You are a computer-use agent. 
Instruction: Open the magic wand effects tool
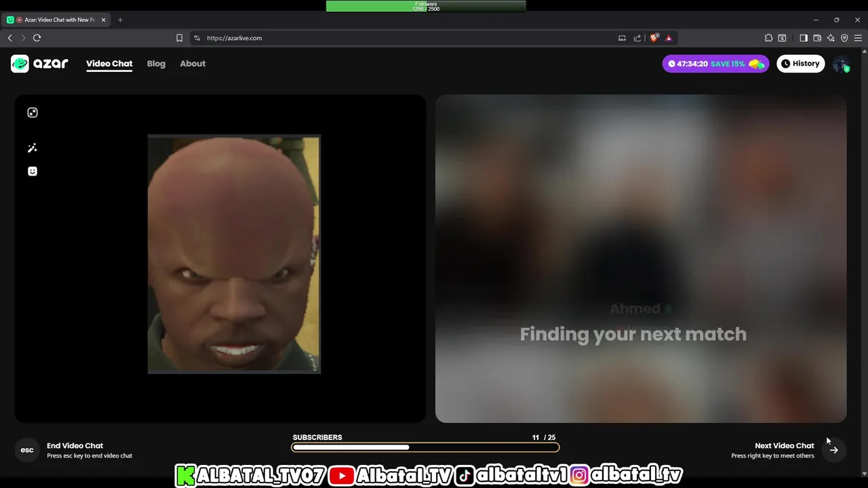[33, 148]
